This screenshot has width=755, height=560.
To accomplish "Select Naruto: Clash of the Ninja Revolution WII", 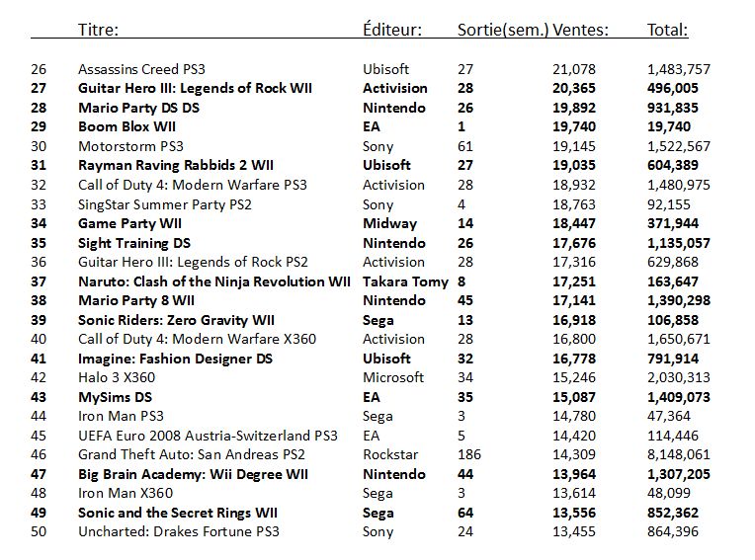I will click(214, 281).
